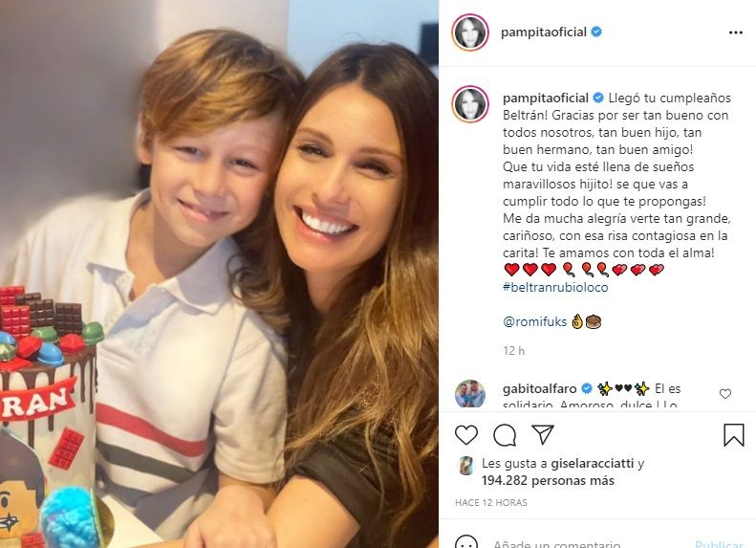Viewport: 756px width, 548px height.
Task: Open pampitaoficial avatar beside the caption
Action: [x=470, y=104]
